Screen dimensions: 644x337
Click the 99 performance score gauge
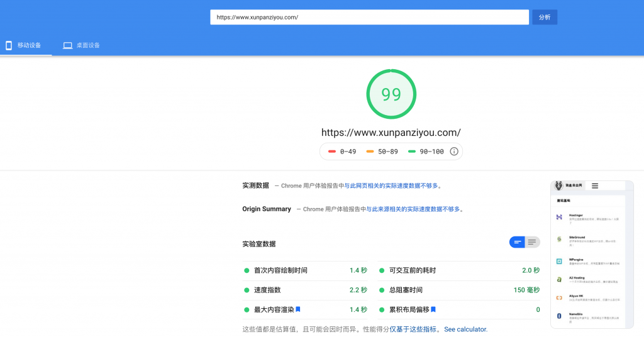(x=391, y=94)
